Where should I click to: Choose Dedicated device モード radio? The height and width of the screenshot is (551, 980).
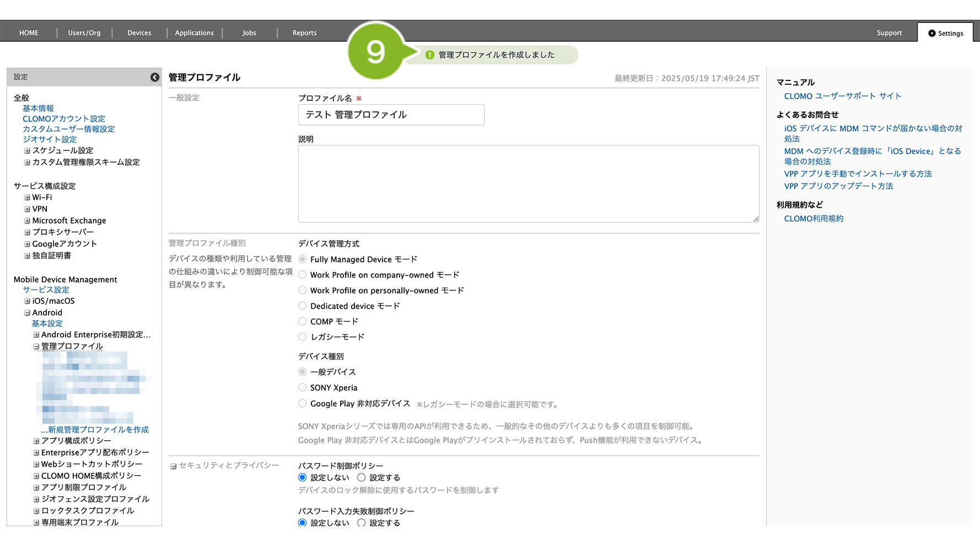tap(303, 305)
